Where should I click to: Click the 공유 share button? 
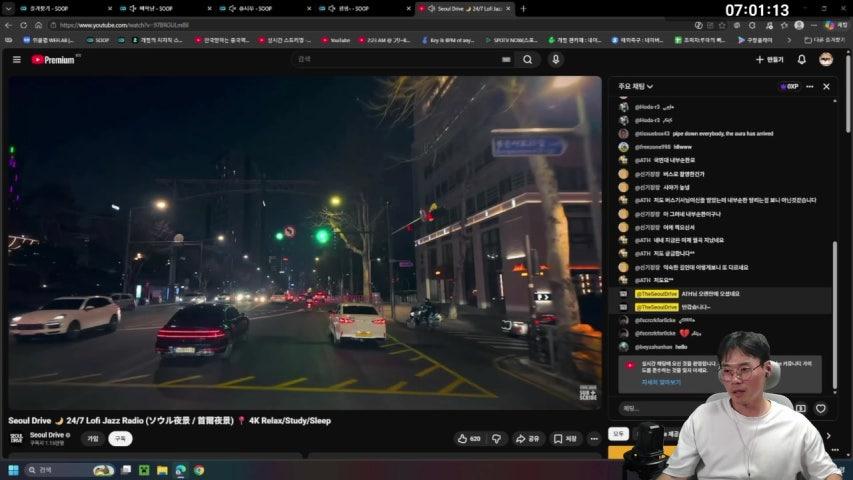[527, 438]
